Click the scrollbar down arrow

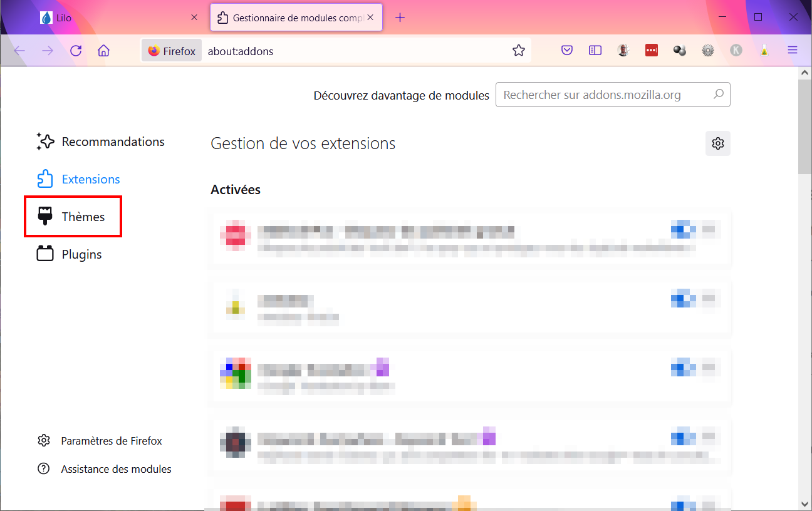tap(804, 503)
